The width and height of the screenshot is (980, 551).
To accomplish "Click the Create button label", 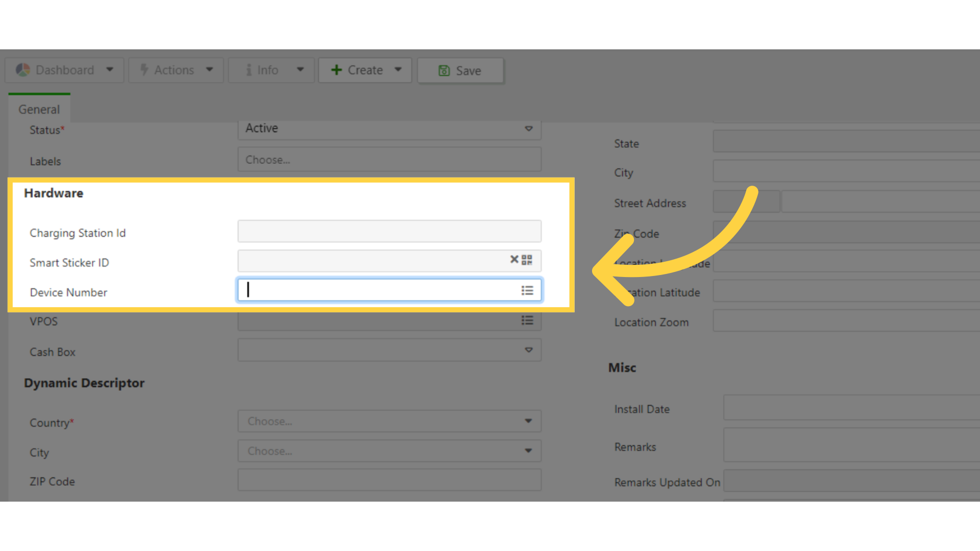I will point(365,70).
